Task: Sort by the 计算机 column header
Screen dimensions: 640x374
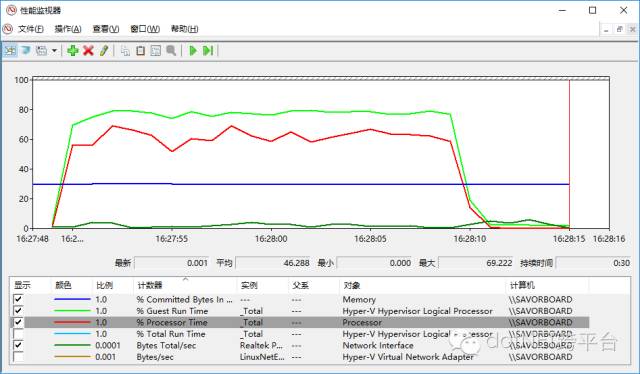Action: (x=547, y=285)
